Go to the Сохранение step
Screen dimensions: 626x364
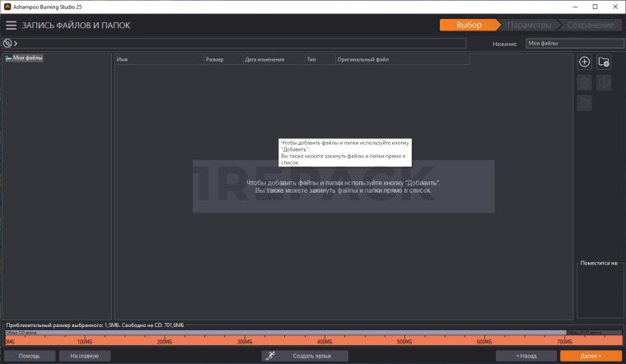click(x=591, y=26)
